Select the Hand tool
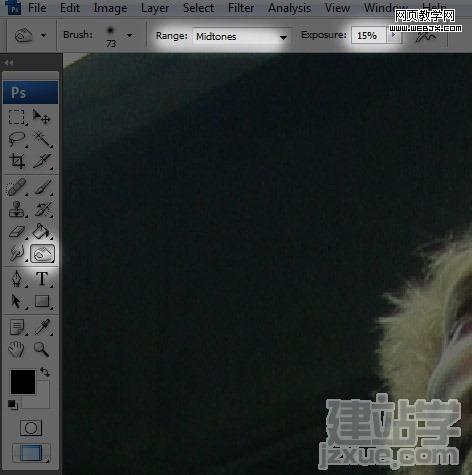Image resolution: width=472 pixels, height=475 pixels. [x=16, y=349]
